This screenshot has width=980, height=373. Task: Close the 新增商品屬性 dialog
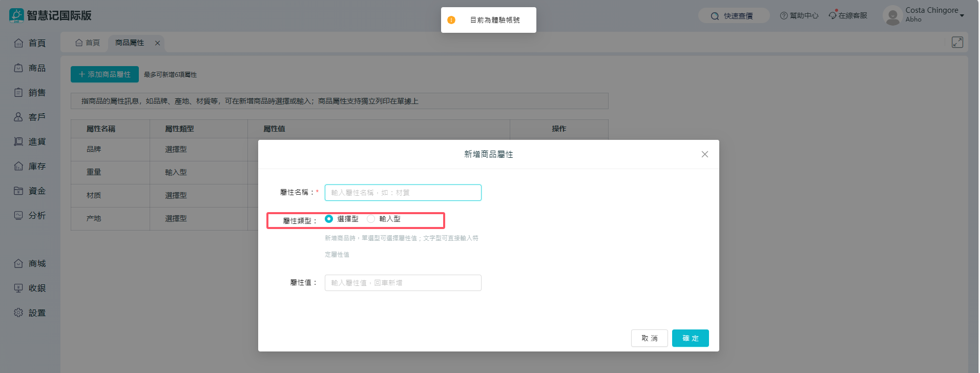704,154
